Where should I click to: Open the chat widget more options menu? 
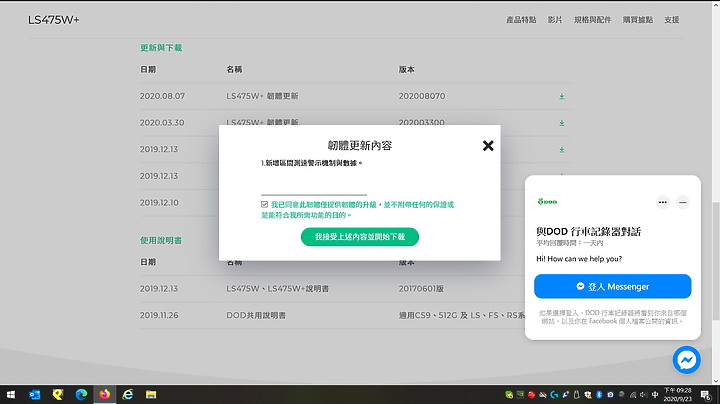[x=663, y=202]
